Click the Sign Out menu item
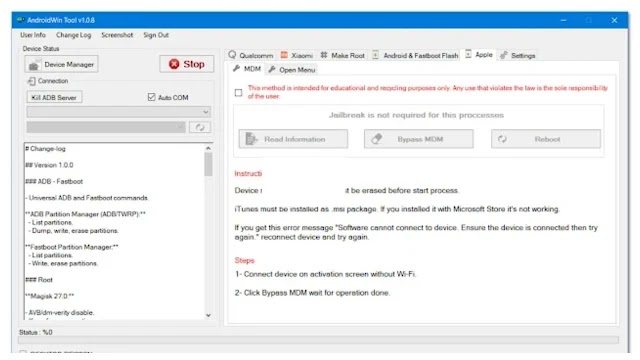The image size is (640, 360). [x=156, y=35]
